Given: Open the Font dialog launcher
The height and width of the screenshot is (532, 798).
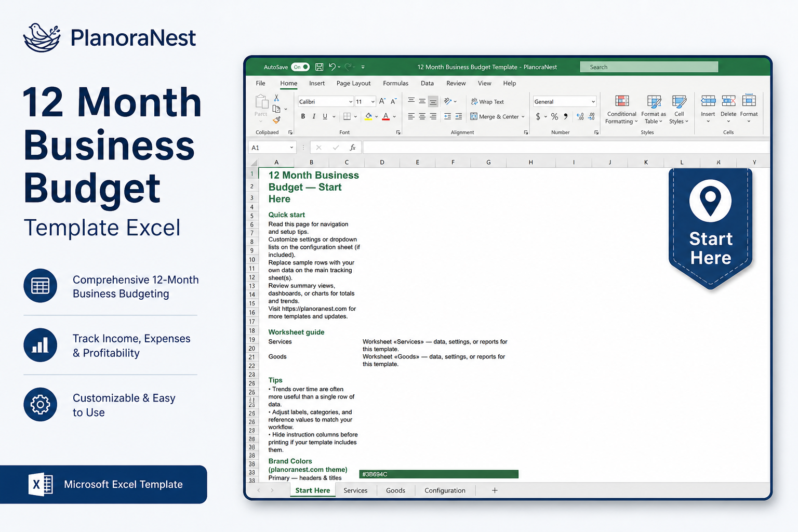Looking at the screenshot, I should click(x=398, y=132).
